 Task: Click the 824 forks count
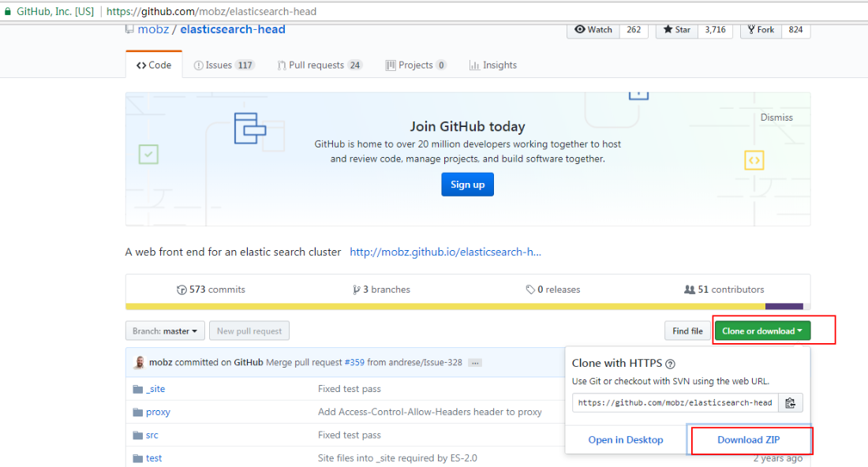click(x=795, y=30)
